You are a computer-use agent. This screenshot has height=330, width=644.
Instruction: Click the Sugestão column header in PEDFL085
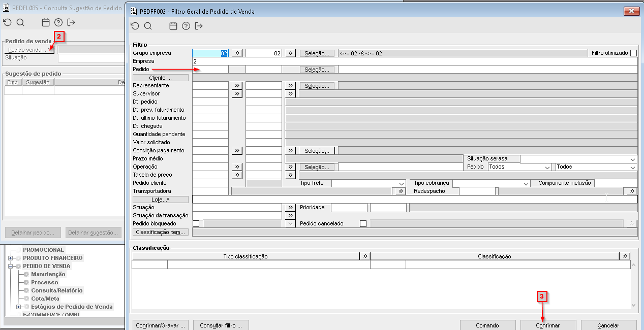pos(38,82)
